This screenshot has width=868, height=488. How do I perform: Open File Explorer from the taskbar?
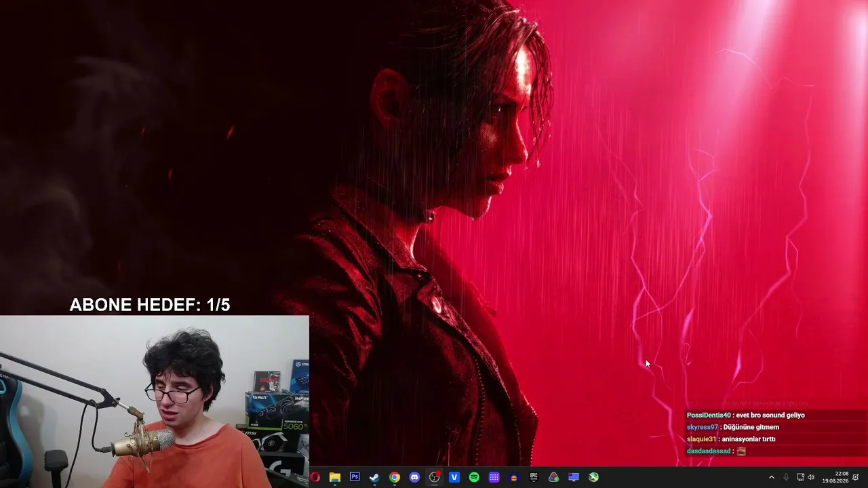[335, 477]
